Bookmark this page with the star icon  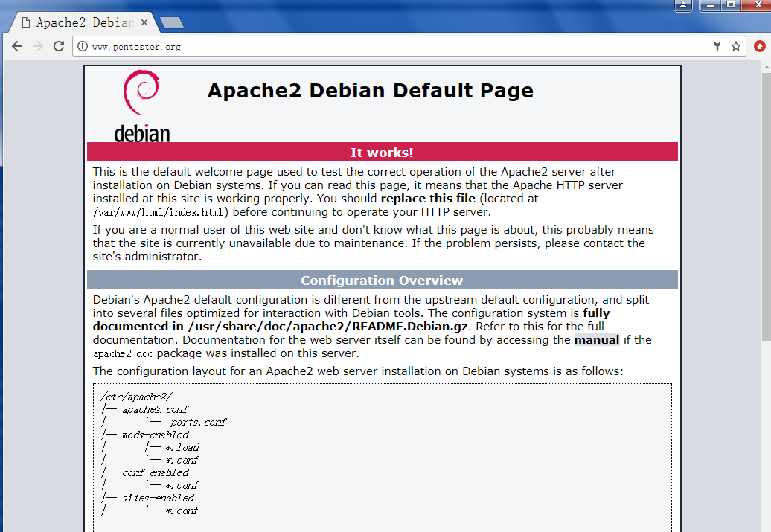(735, 46)
